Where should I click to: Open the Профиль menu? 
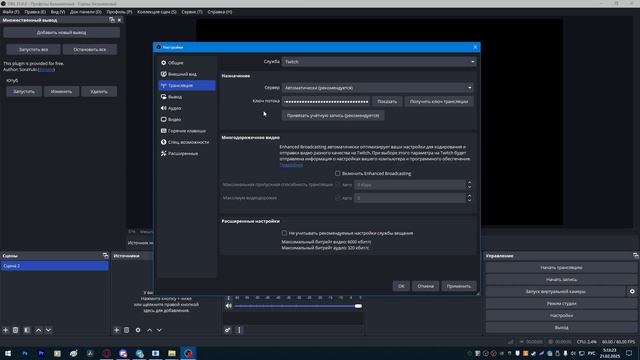tap(119, 12)
